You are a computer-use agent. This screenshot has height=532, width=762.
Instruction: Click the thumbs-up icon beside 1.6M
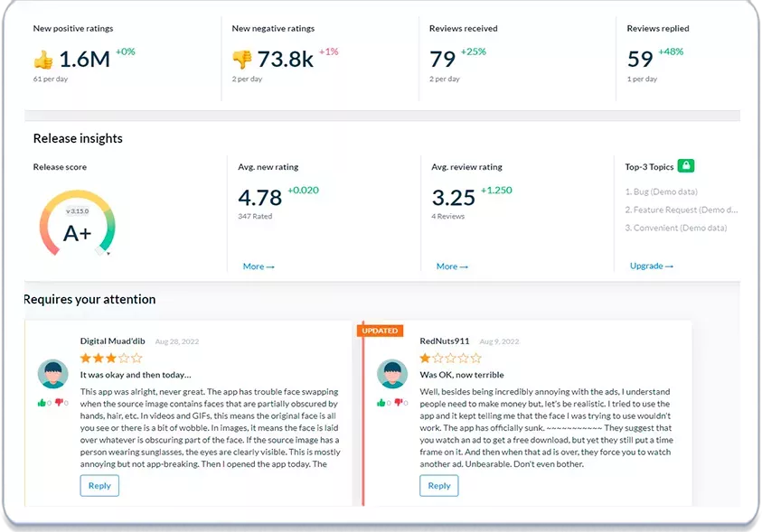43,60
